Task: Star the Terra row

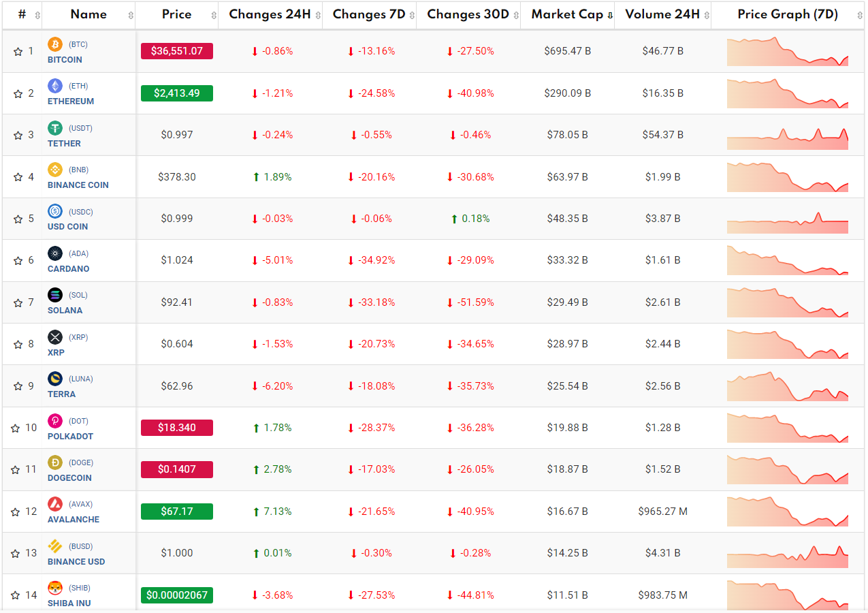Action: [18, 386]
